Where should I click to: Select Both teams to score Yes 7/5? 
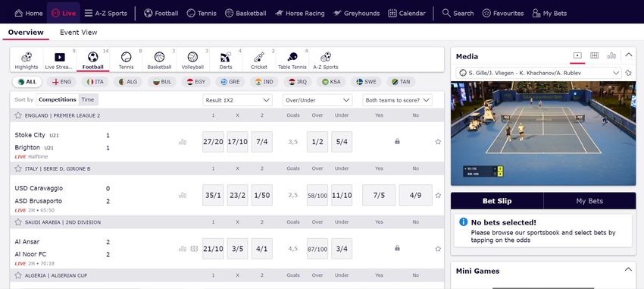(x=379, y=195)
